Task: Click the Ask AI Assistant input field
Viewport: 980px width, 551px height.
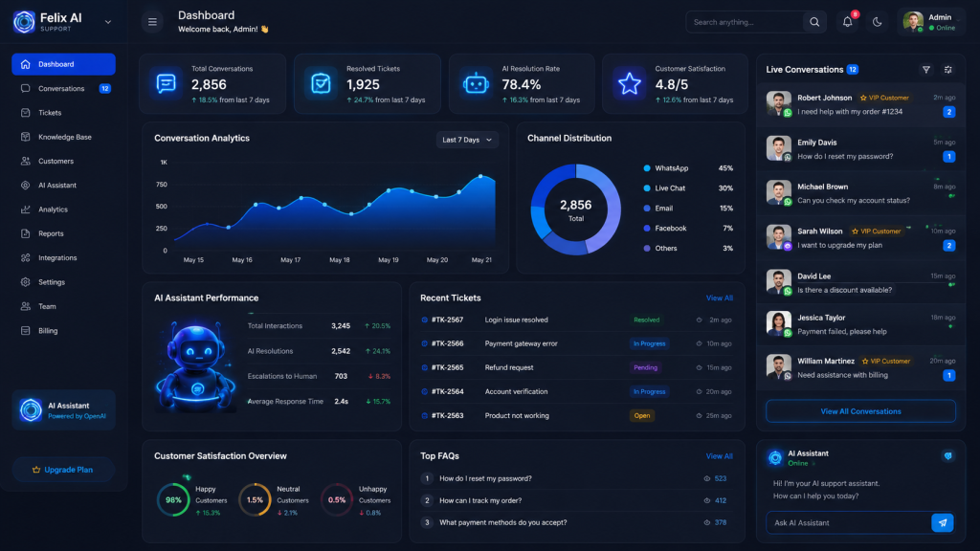Action: [849, 523]
